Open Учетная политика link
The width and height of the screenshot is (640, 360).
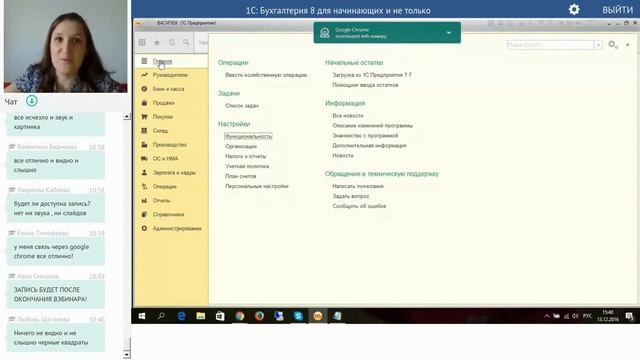[247, 166]
